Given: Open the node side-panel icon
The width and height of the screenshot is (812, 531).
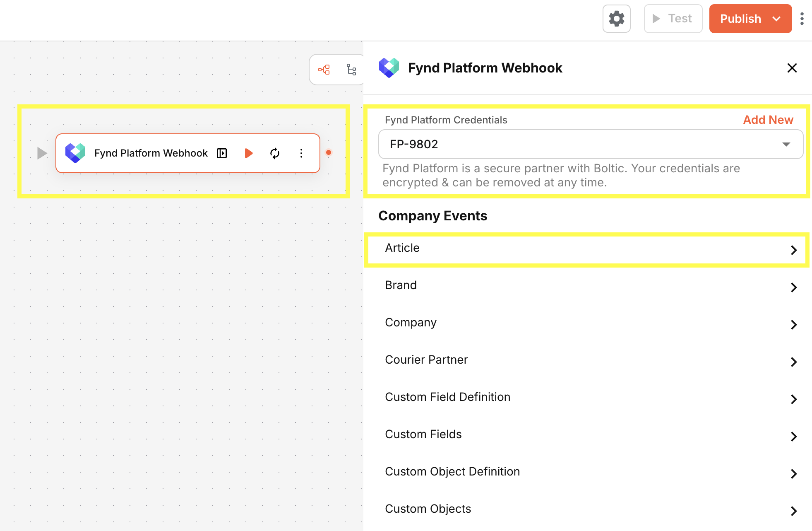Looking at the screenshot, I should tap(222, 153).
